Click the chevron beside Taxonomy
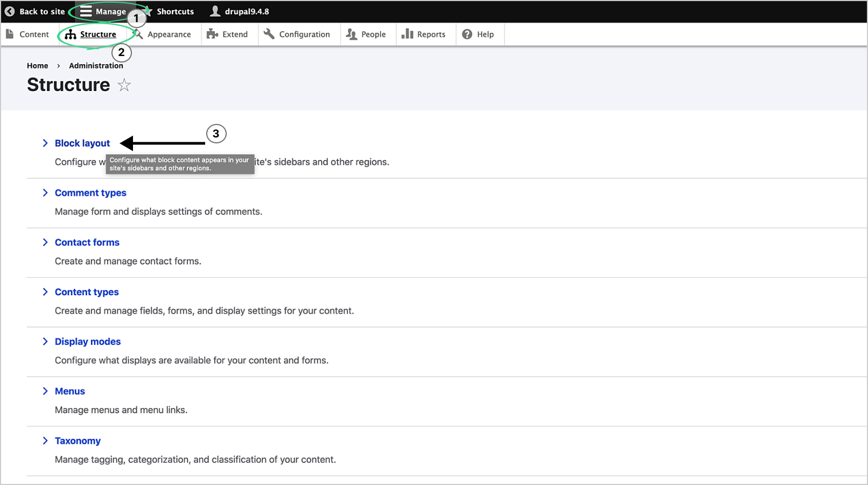The image size is (868, 485). (x=45, y=440)
